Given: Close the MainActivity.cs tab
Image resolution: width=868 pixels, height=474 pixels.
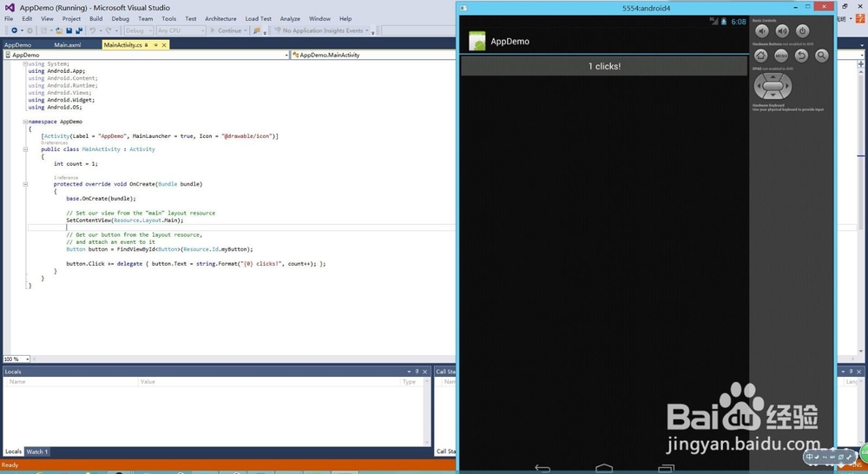Looking at the screenshot, I should 164,45.
